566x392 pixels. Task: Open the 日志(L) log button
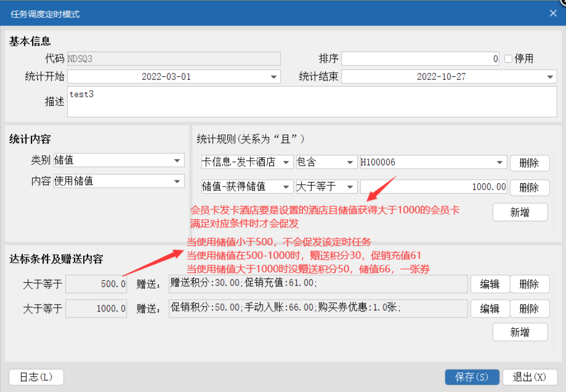click(x=36, y=377)
